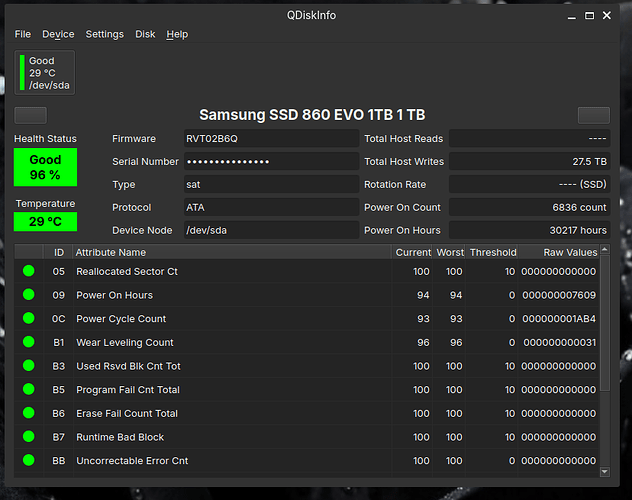Click green status dot for Uncorrectable Error Cnt
The image size is (632, 500).
coord(29,460)
